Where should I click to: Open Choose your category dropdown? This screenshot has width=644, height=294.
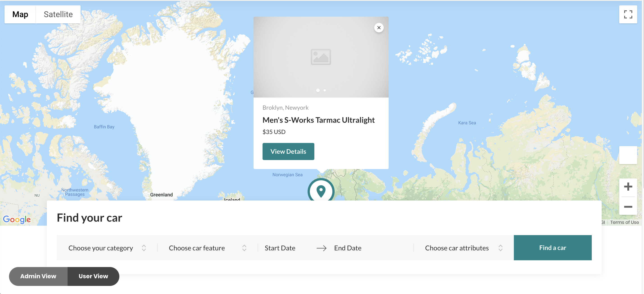coord(107,248)
